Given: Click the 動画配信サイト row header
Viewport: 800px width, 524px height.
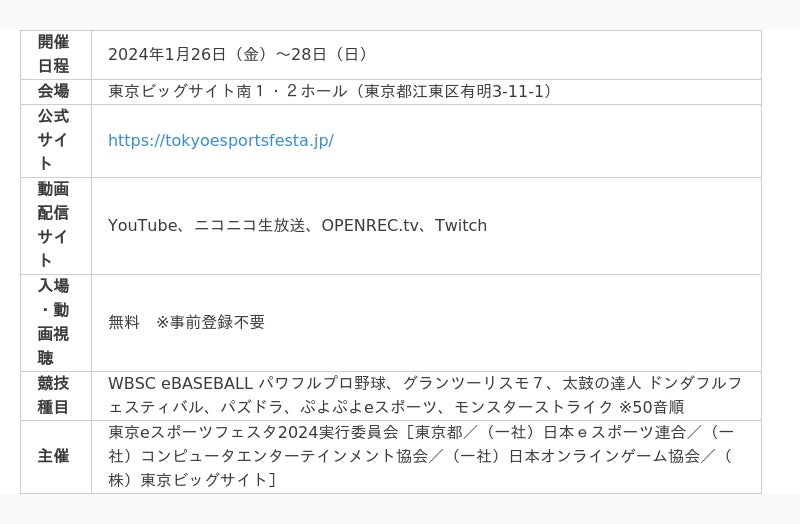Looking at the screenshot, I should click(x=54, y=226).
